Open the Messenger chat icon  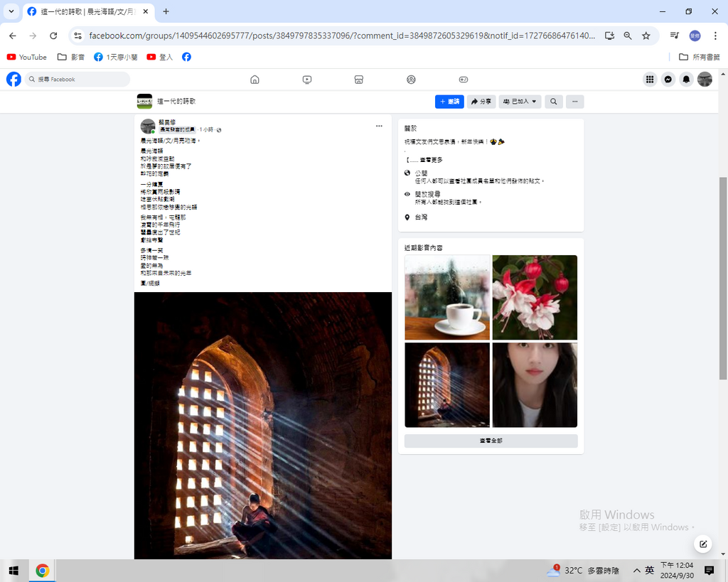pyautogui.click(x=668, y=80)
